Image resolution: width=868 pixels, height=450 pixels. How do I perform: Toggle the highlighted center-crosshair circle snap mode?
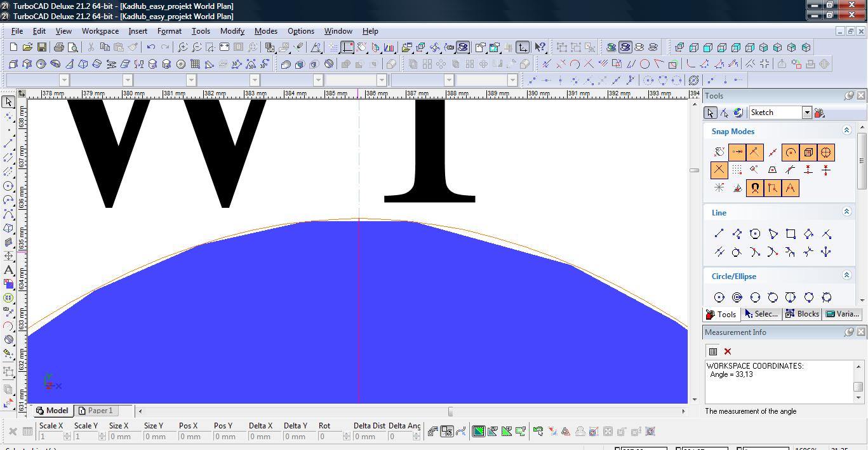pos(825,153)
